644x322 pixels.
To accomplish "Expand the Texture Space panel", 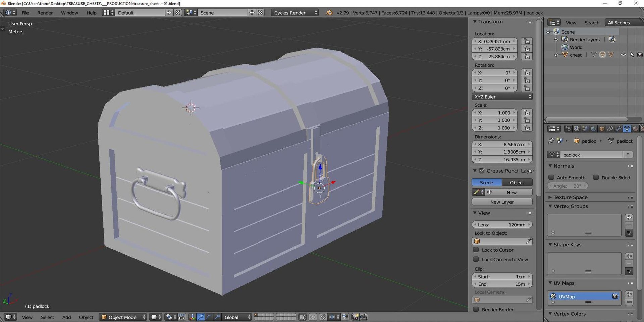I will [550, 197].
